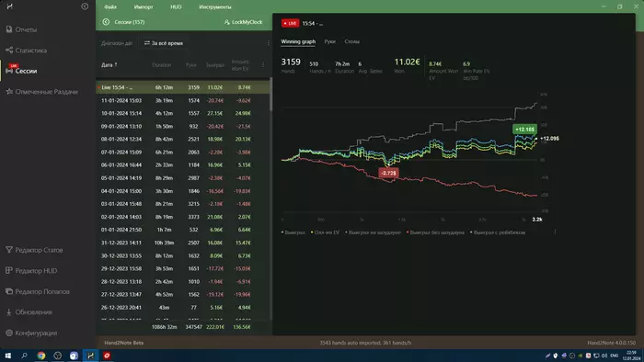Viewport: 644px width, 362px height.
Task: Select the 29-12-2023 15:58 session row
Action: [x=183, y=268]
